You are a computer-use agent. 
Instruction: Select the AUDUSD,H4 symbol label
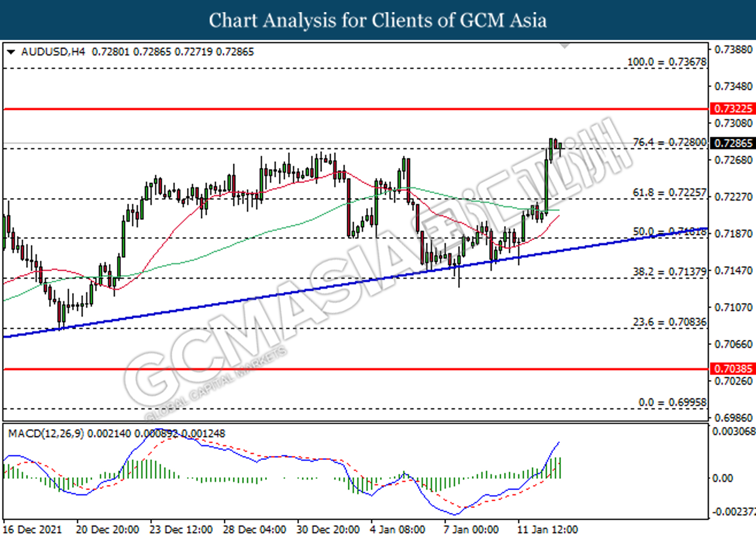click(x=53, y=52)
